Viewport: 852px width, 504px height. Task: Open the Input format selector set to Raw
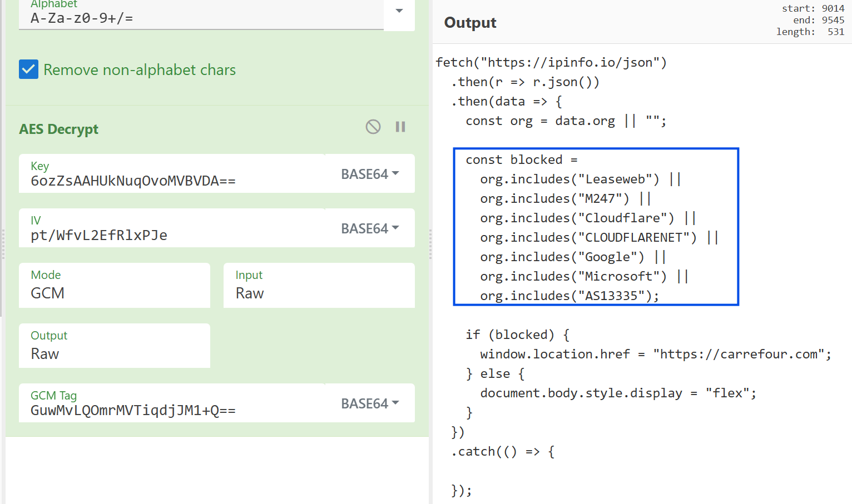click(x=319, y=286)
